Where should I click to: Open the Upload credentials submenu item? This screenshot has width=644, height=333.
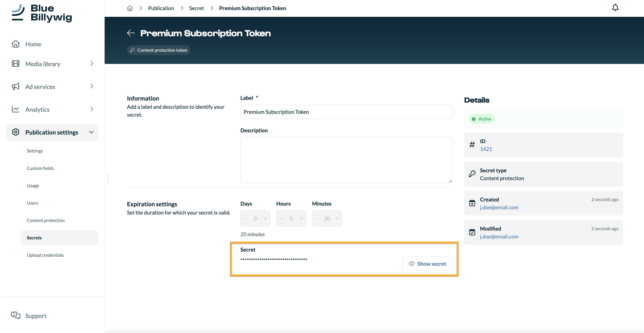tap(45, 255)
